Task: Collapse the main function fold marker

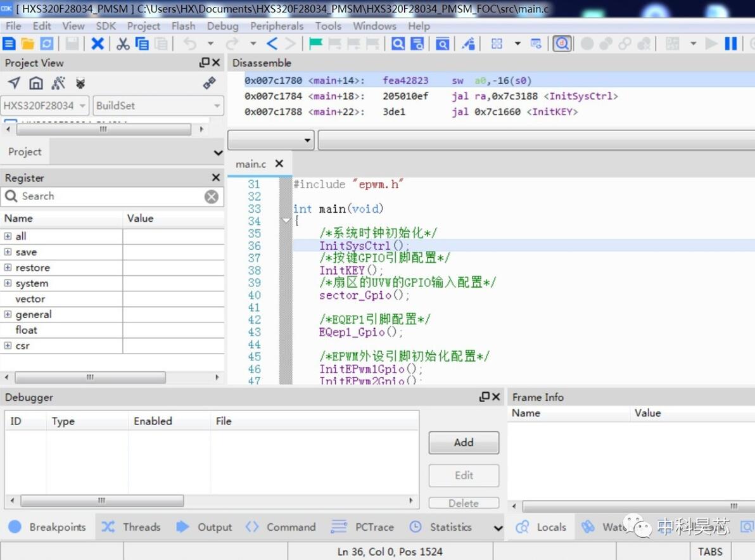Action: point(286,220)
